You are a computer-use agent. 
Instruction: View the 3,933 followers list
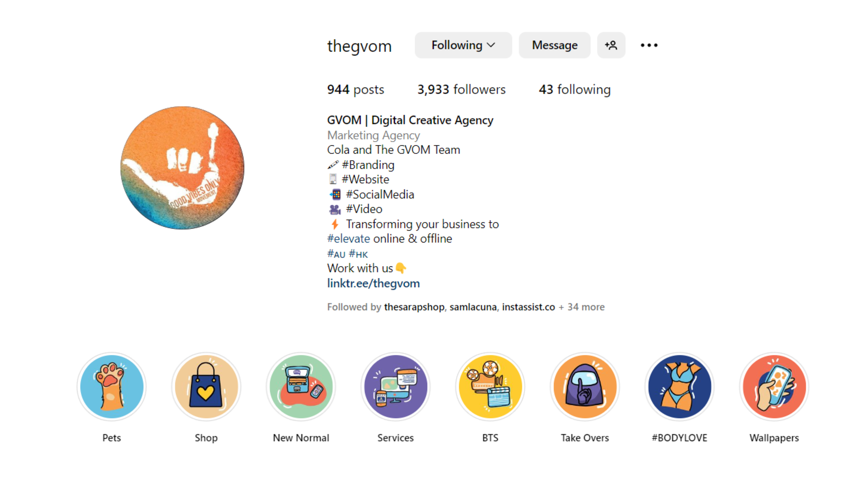point(461,89)
